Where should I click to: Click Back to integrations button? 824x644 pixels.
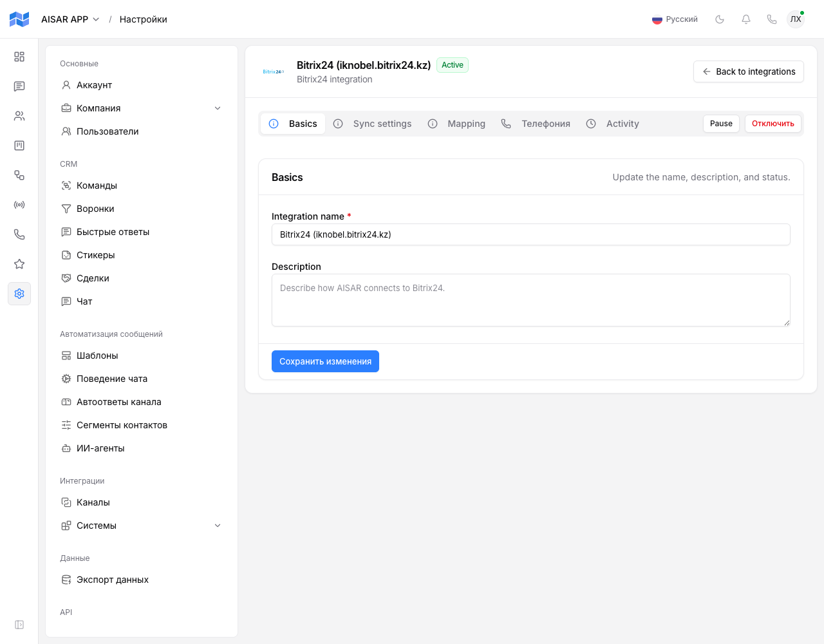pyautogui.click(x=749, y=71)
